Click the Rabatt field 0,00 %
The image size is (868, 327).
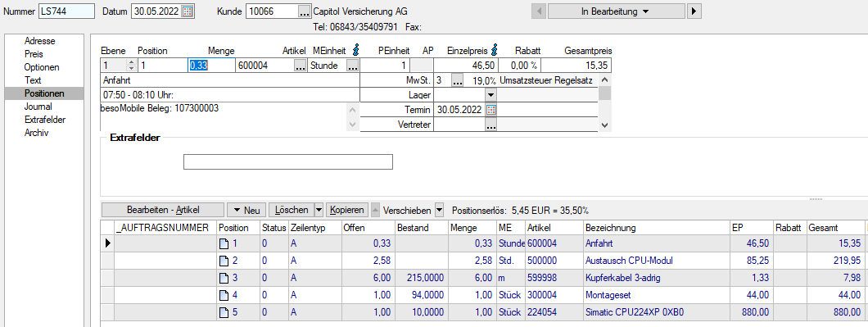click(519, 66)
